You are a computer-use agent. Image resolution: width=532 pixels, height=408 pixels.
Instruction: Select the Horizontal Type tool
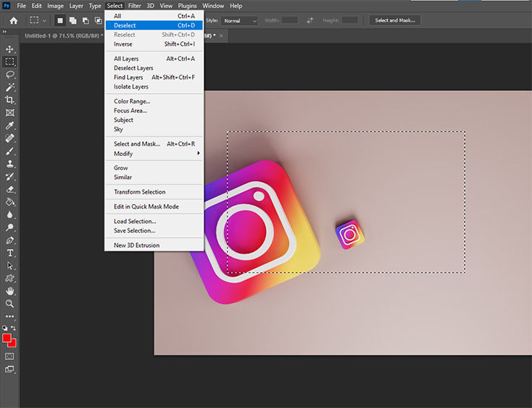point(10,253)
